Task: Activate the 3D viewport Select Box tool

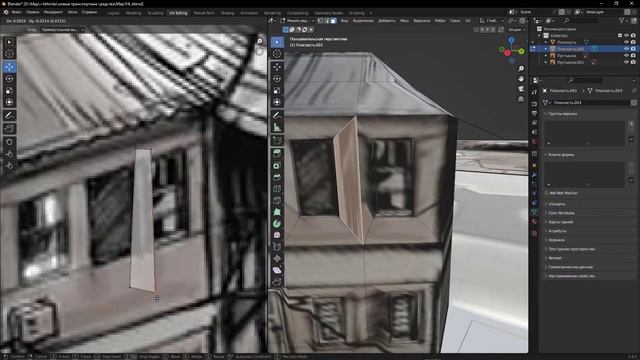Action: coord(277,42)
